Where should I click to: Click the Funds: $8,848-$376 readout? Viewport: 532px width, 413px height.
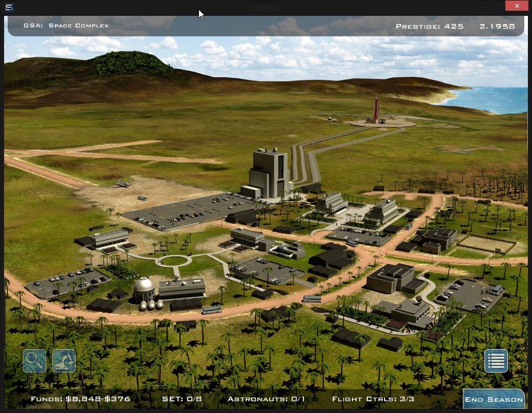pos(80,399)
